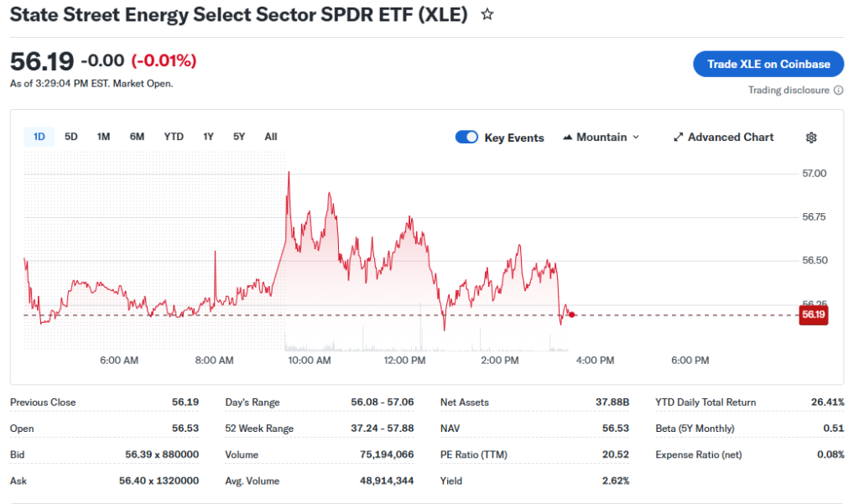Open the Trading disclosure link
859x504 pixels.
coord(789,91)
